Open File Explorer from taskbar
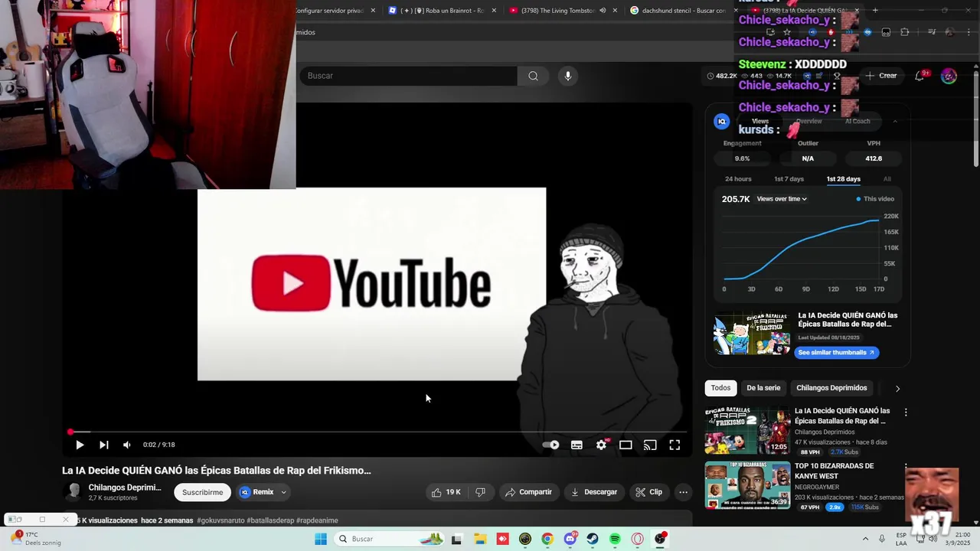980x551 pixels. click(x=479, y=539)
